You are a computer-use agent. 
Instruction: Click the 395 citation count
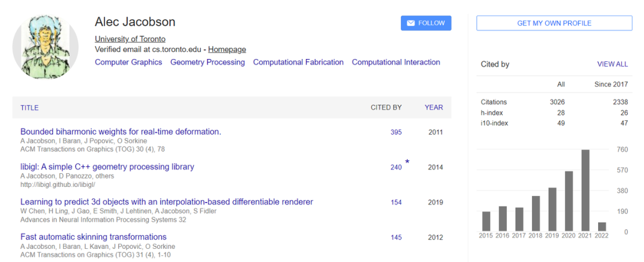pyautogui.click(x=396, y=132)
